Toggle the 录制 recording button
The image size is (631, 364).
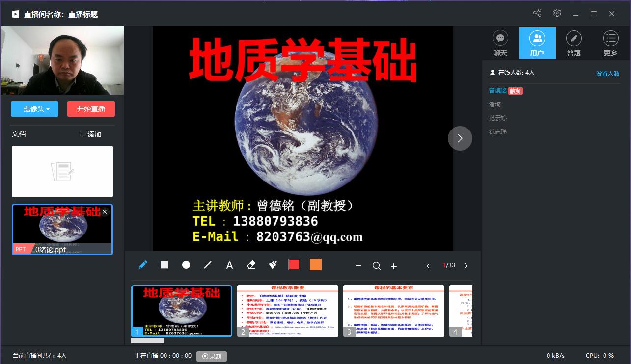(212, 356)
